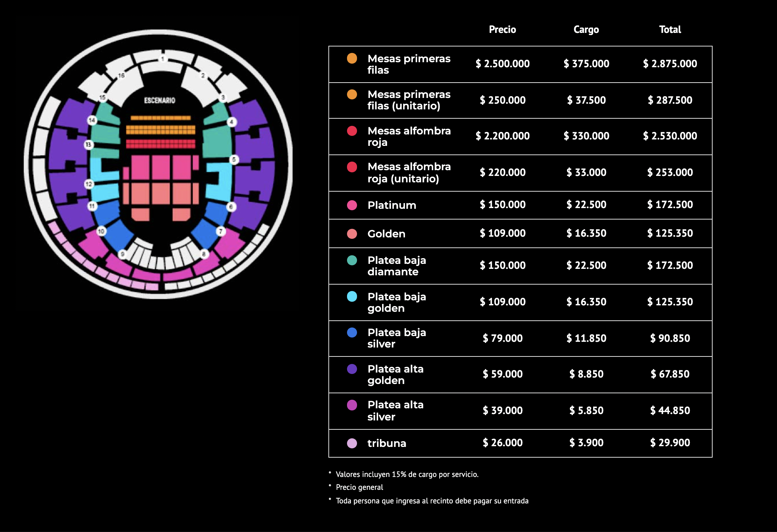Click the purple Platea alta golden dot
The width and height of the screenshot is (777, 532).
coord(352,369)
